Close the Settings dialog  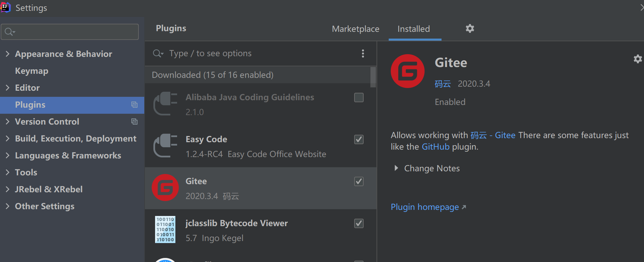click(642, 7)
